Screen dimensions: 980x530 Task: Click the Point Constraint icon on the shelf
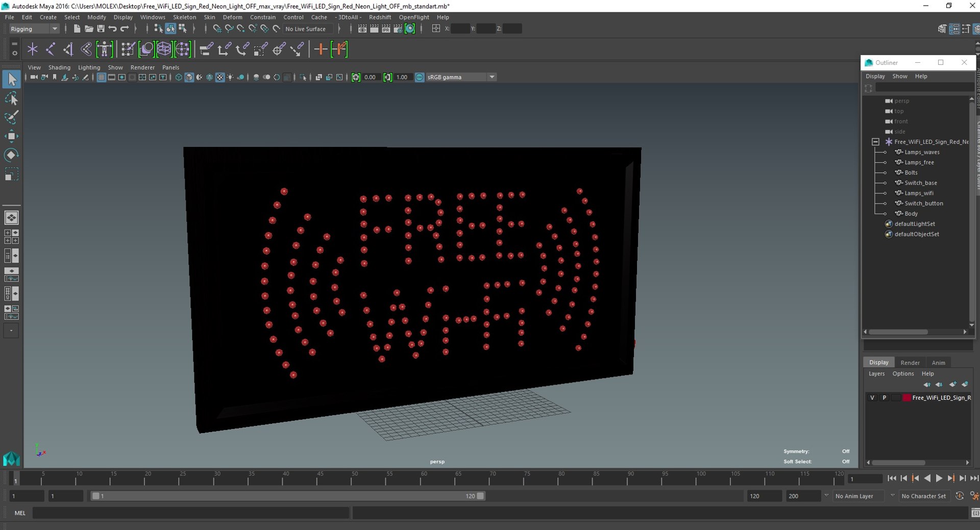[224, 49]
